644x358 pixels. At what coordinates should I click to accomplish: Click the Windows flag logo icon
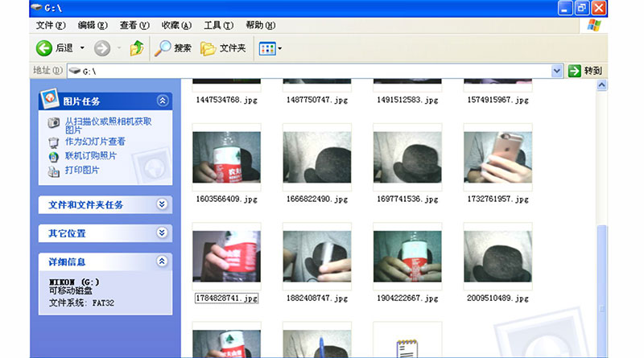coord(594,25)
